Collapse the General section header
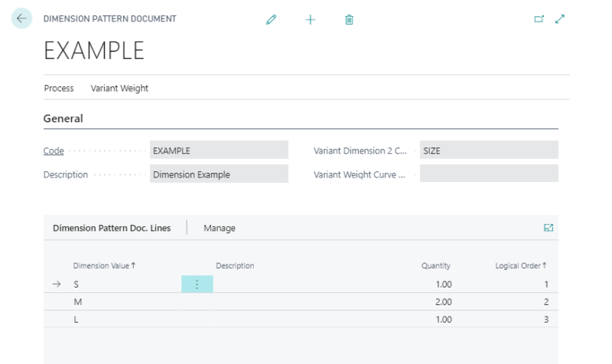The image size is (612, 364). pos(63,119)
